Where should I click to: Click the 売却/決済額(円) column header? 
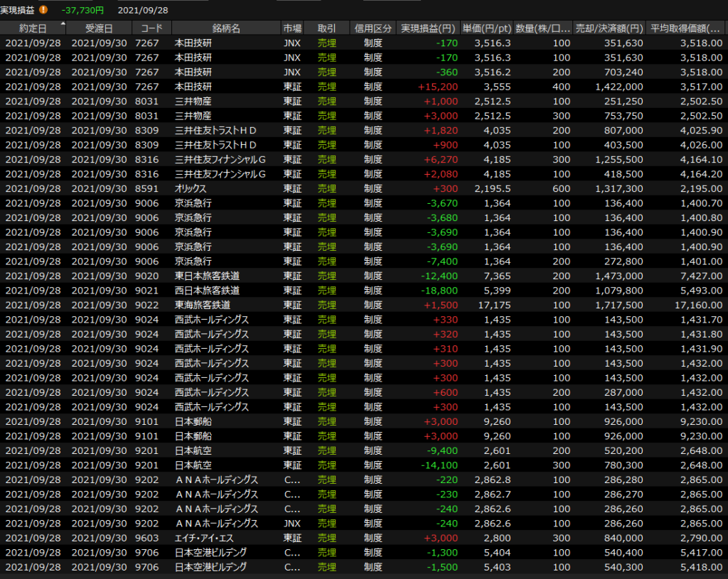[610, 28]
